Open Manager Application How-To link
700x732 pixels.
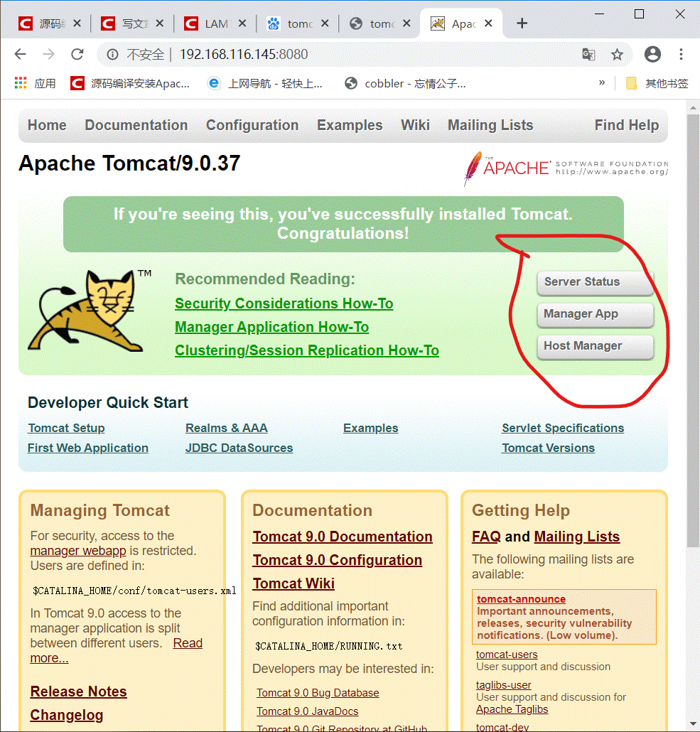(x=271, y=327)
